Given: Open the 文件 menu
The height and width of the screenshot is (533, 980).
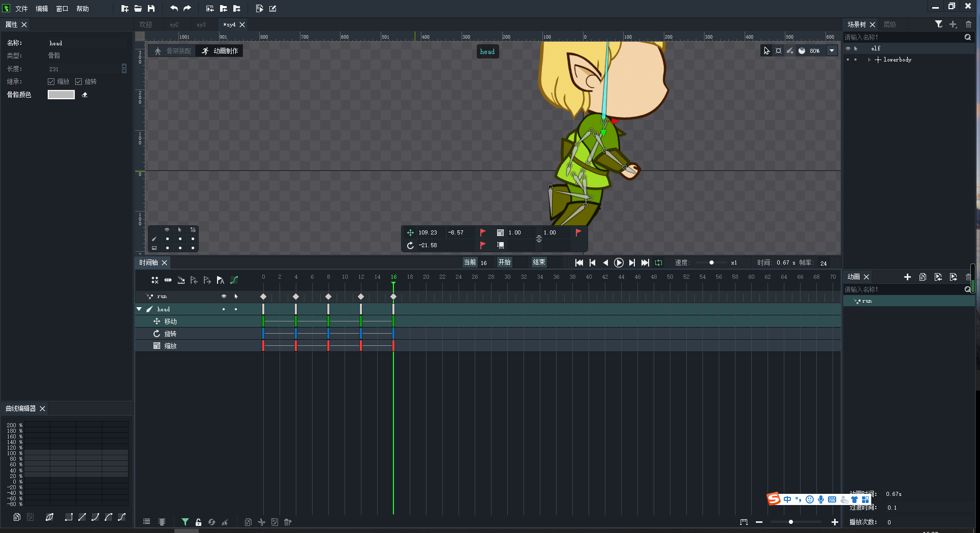Looking at the screenshot, I should point(21,9).
